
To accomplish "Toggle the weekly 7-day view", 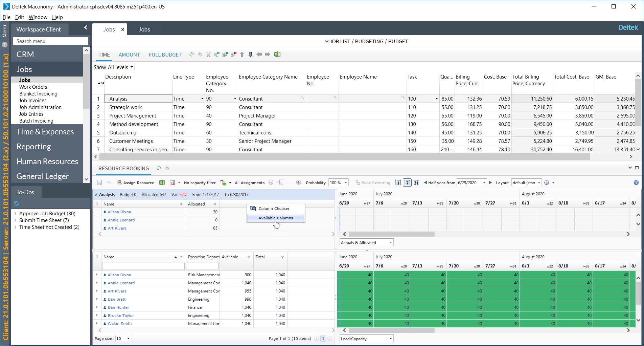I will [x=407, y=183].
